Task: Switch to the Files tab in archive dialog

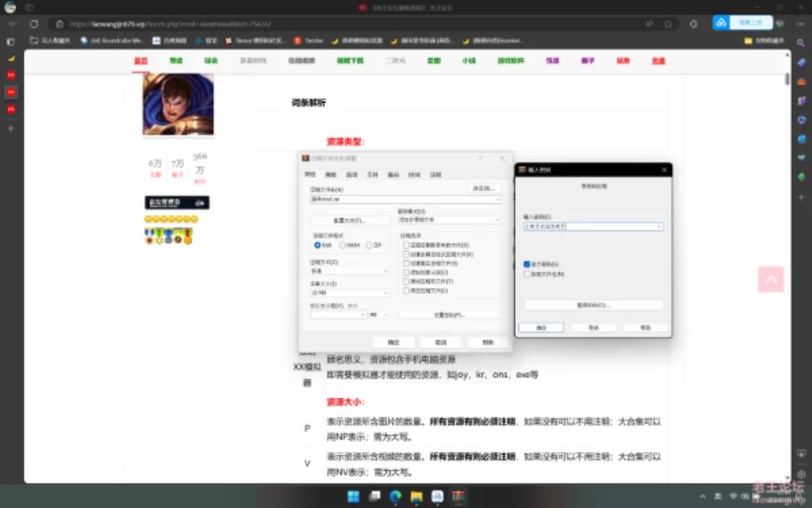Action: 372,174
